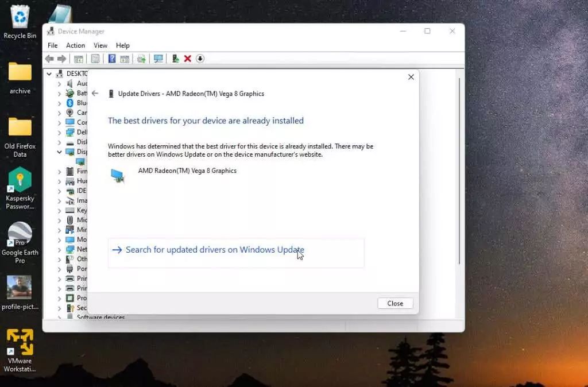Click the red X Uninstall device icon

click(188, 59)
